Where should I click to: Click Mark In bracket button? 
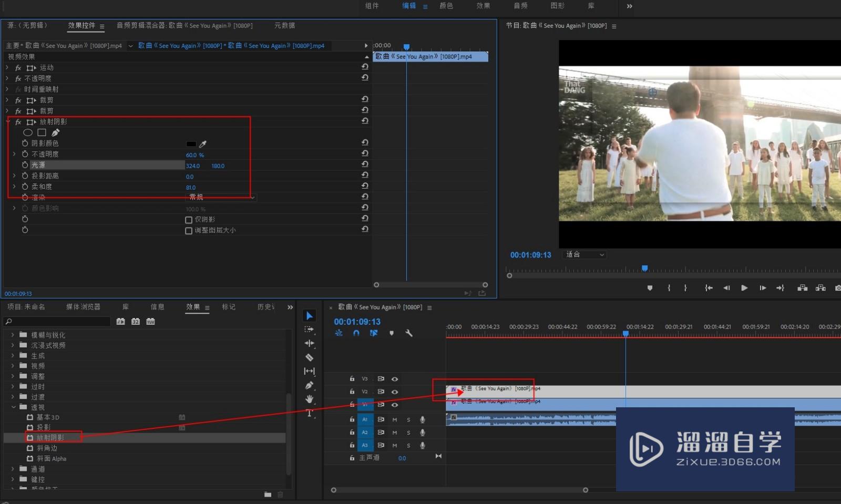[x=669, y=288]
